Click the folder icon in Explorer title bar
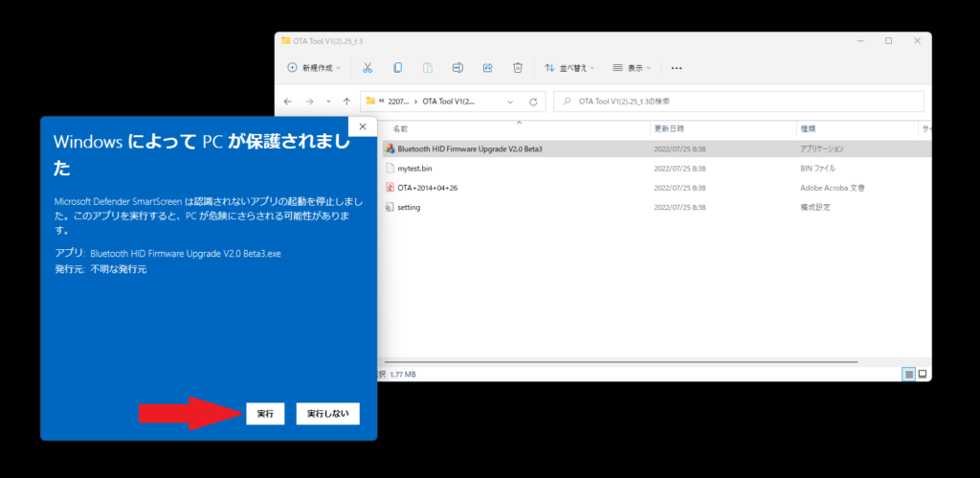The image size is (980, 478). 285,40
